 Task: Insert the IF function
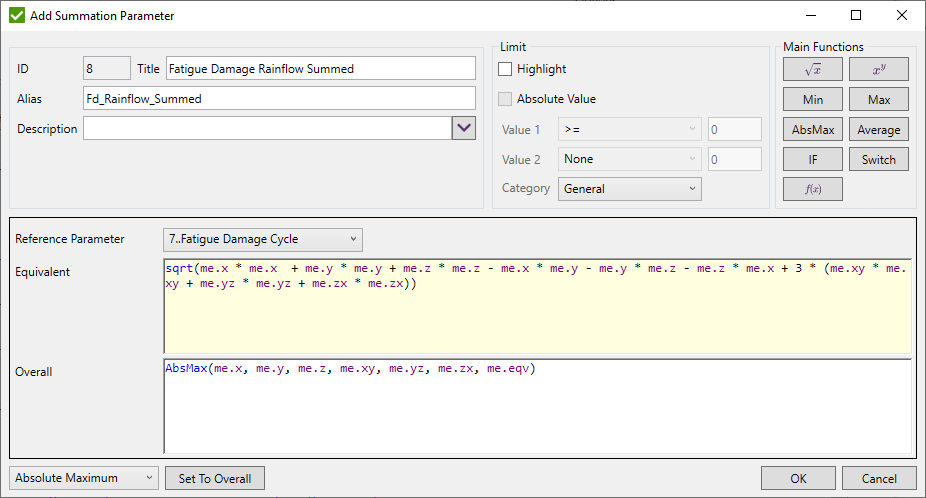pos(813,159)
